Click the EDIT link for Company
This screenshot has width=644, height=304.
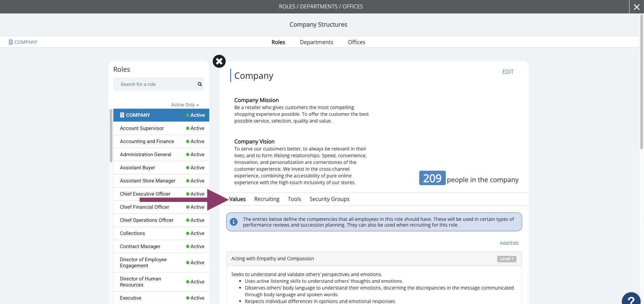click(x=508, y=72)
